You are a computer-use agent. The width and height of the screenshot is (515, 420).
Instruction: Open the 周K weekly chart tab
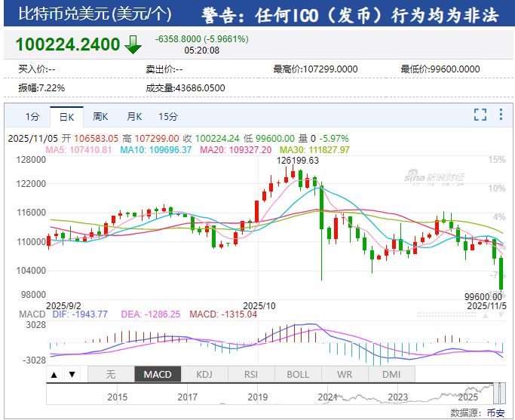(x=100, y=117)
